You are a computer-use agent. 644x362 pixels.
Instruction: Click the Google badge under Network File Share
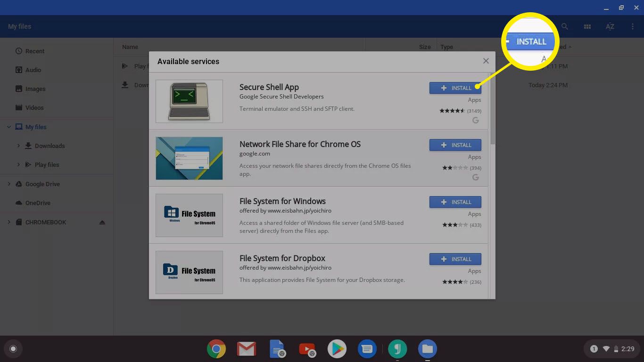point(475,177)
